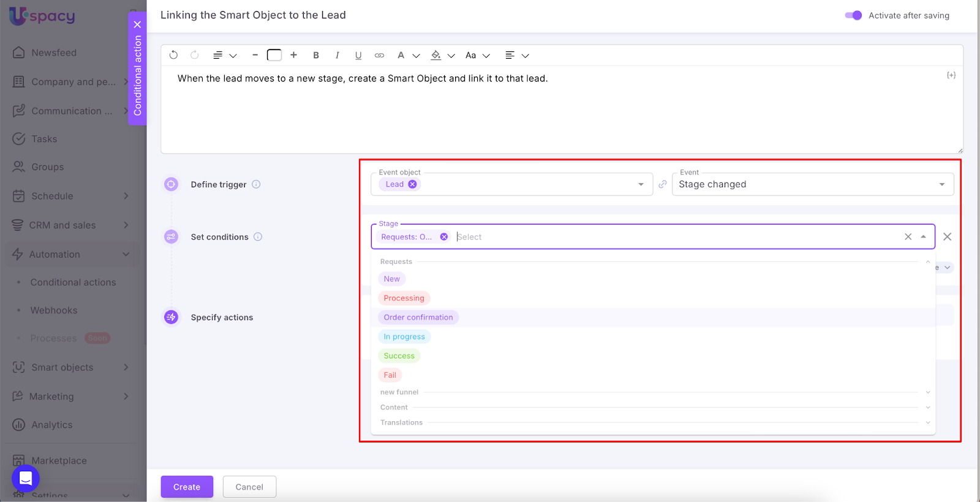Apply italic formatting
This screenshot has height=502, width=980.
click(x=337, y=55)
